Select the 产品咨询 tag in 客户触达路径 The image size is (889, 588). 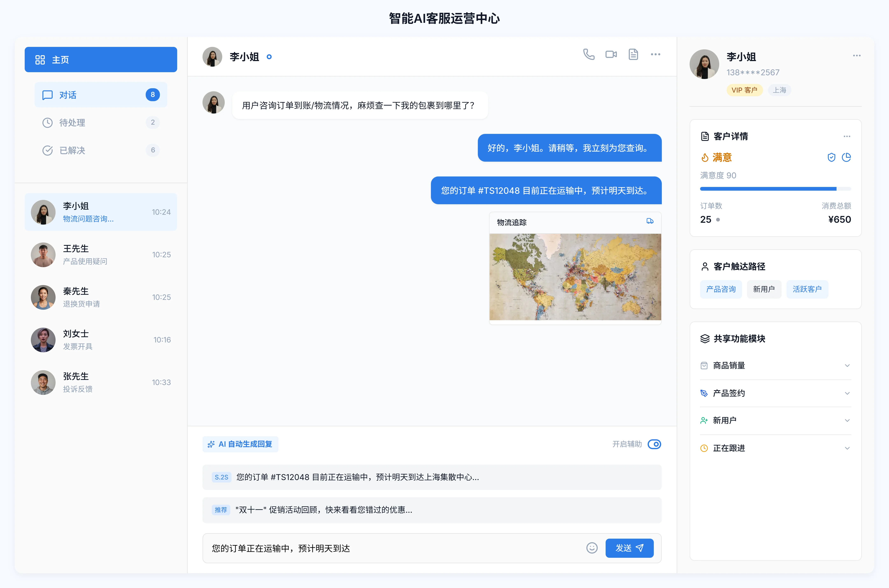coord(721,289)
